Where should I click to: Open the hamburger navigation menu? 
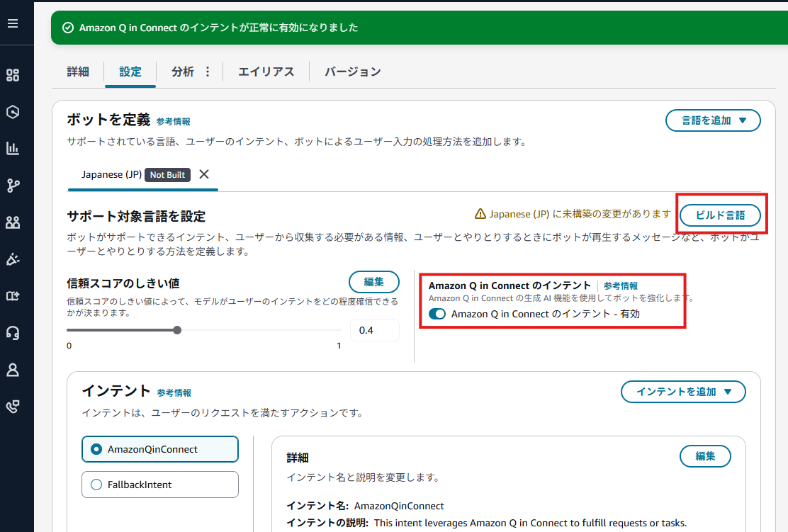pos(13,23)
